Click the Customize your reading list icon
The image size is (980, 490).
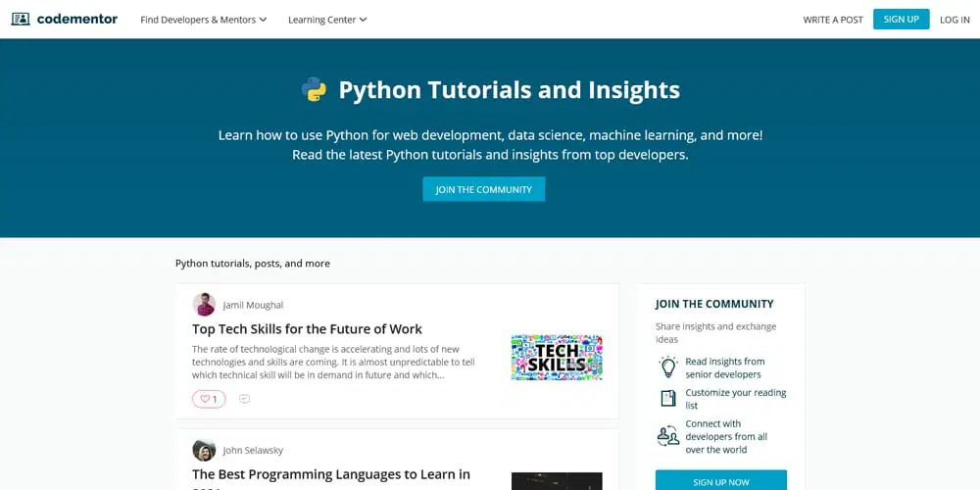point(668,398)
